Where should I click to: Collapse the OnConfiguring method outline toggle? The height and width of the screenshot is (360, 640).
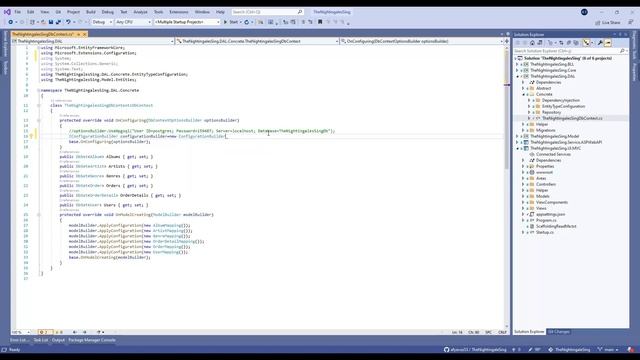[39, 120]
